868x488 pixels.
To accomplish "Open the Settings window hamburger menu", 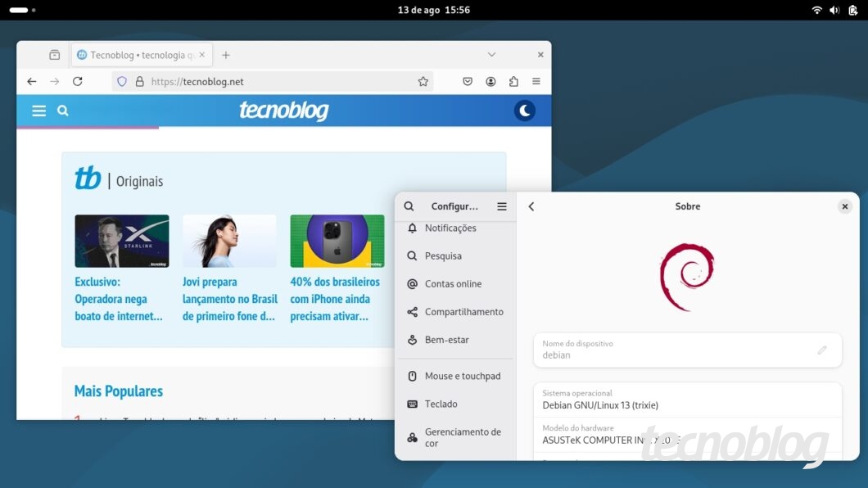I will (x=502, y=206).
